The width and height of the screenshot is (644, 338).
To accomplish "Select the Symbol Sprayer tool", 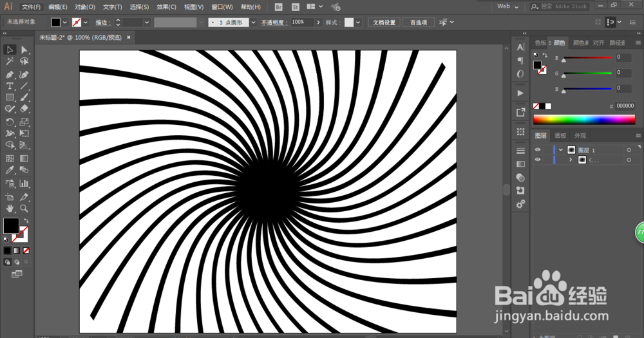I will point(10,183).
